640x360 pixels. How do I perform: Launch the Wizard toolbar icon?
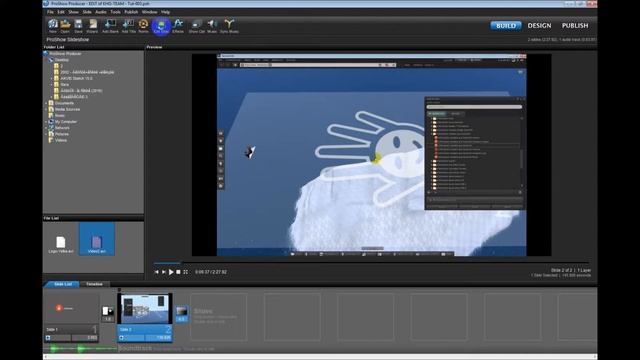pos(92,26)
